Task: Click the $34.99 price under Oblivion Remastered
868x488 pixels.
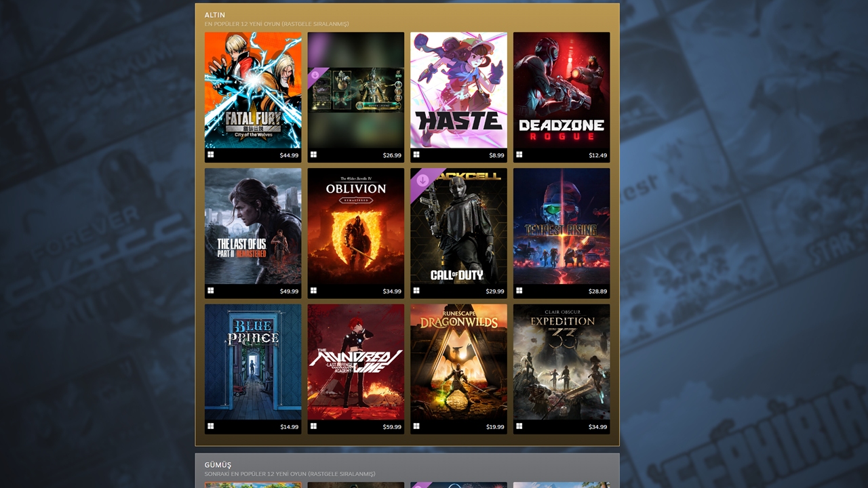Action: 392,291
